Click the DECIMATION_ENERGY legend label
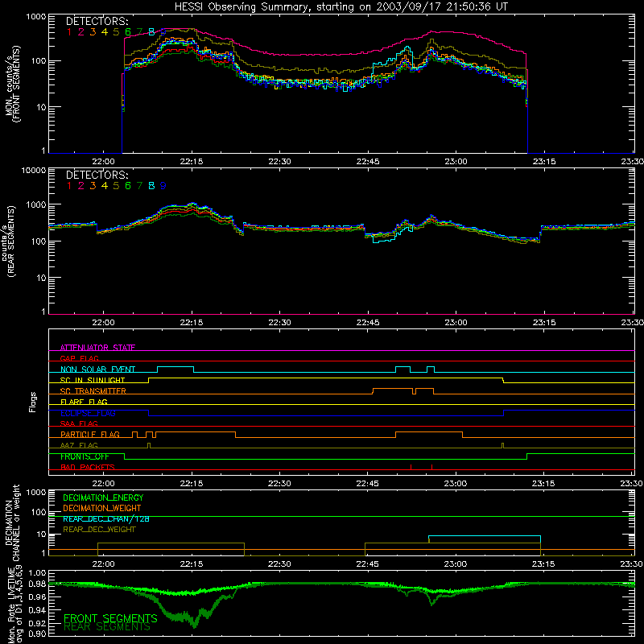The height and width of the screenshot is (644, 644). point(103,497)
